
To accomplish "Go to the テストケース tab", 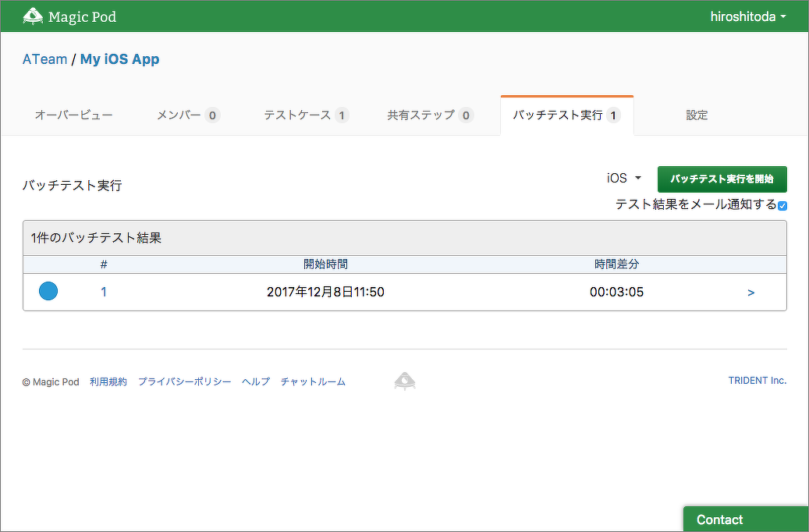I will tap(305, 115).
